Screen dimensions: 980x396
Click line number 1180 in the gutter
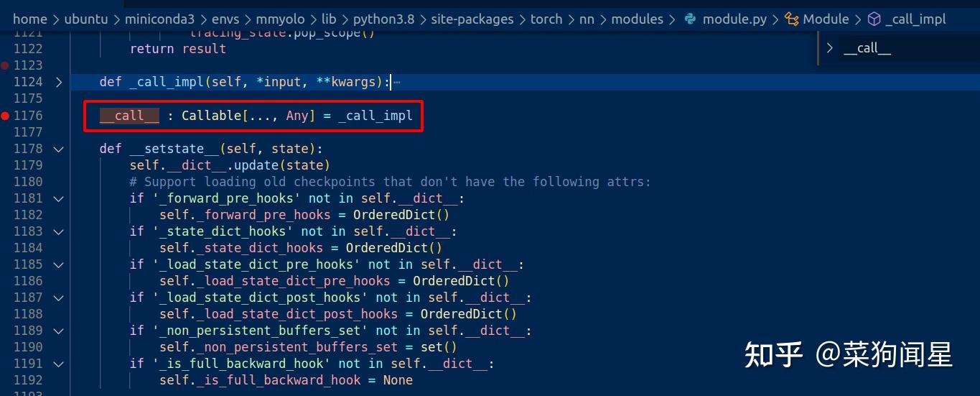(28, 182)
